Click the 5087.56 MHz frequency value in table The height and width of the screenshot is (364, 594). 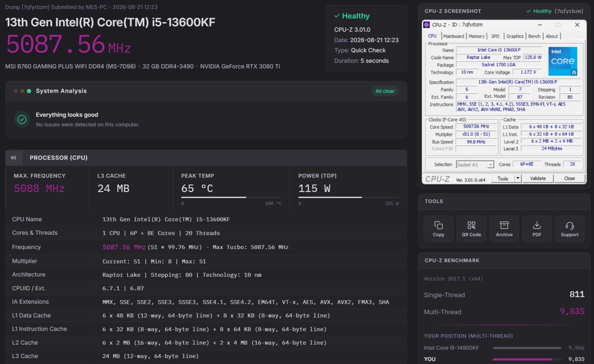[124, 247]
